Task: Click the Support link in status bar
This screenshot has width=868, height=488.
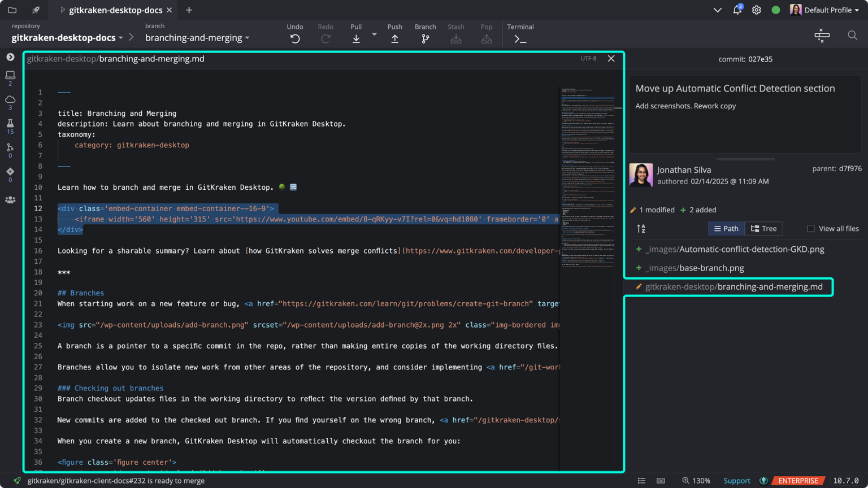Action: (x=736, y=481)
